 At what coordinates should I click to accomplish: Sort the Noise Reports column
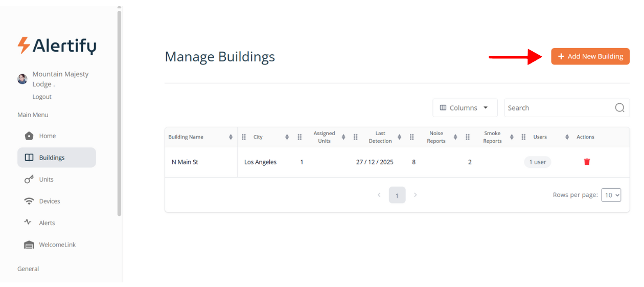coord(455,137)
